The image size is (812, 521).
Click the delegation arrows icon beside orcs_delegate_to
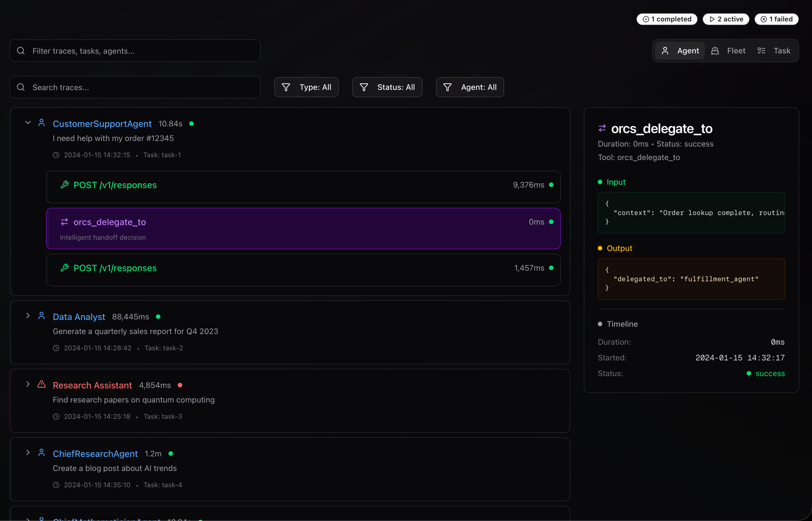(x=64, y=222)
